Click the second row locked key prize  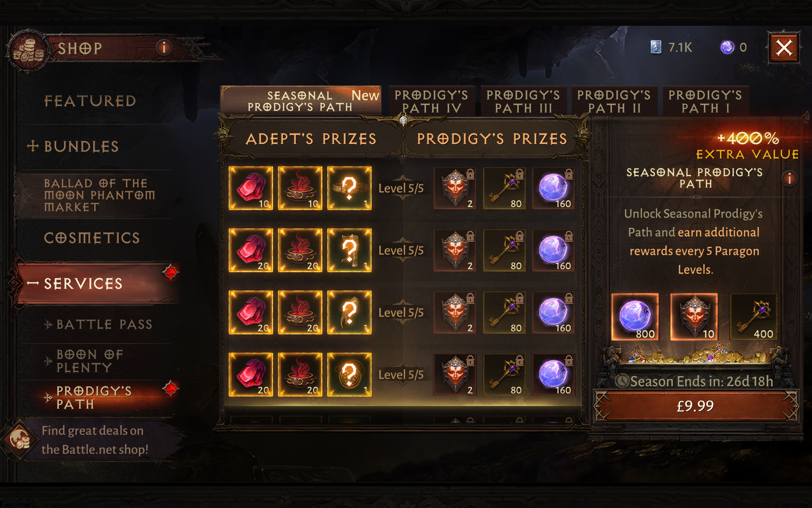504,250
